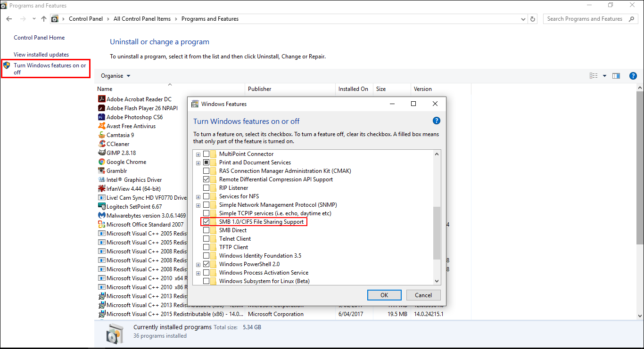
Task: Click the Adobe Acrobat Reader DC icon
Action: (101, 99)
